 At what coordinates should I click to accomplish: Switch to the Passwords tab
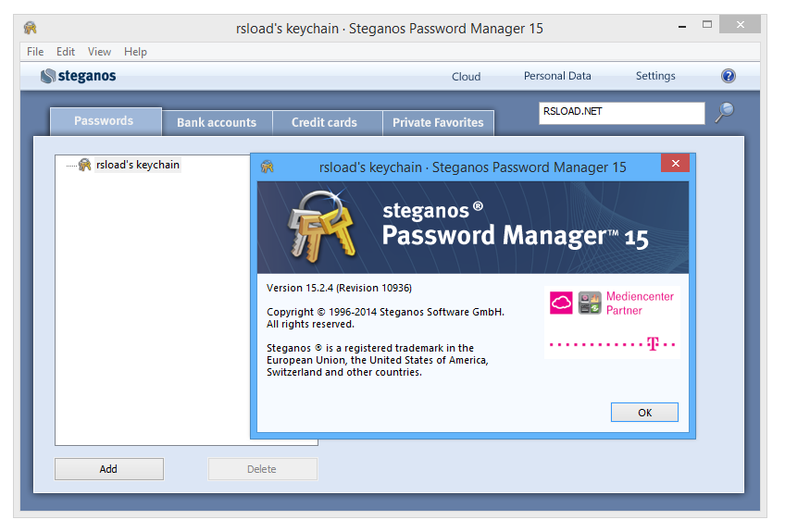point(106,121)
